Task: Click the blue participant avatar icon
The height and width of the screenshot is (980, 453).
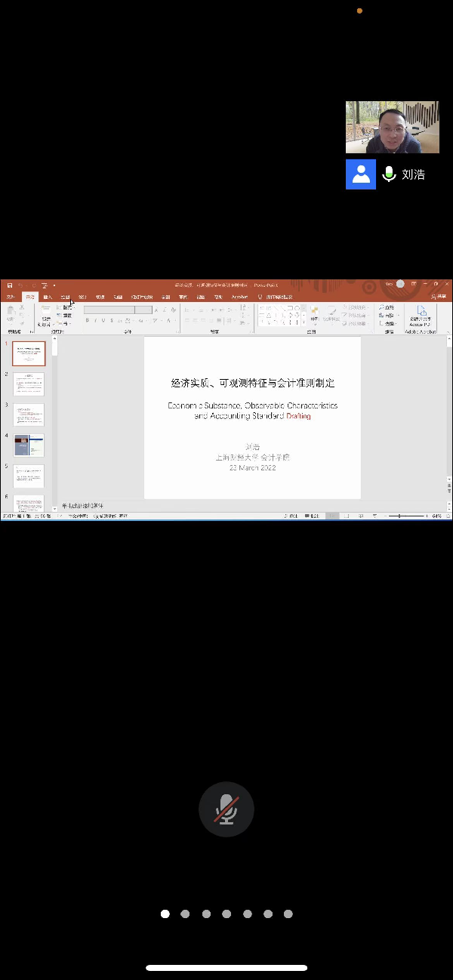Action: click(x=361, y=174)
